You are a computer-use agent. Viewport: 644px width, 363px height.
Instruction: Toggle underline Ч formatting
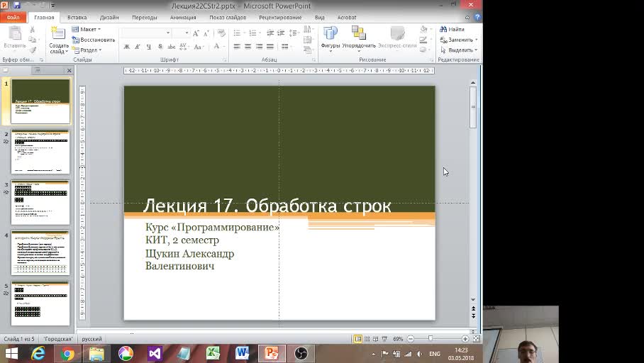point(149,47)
